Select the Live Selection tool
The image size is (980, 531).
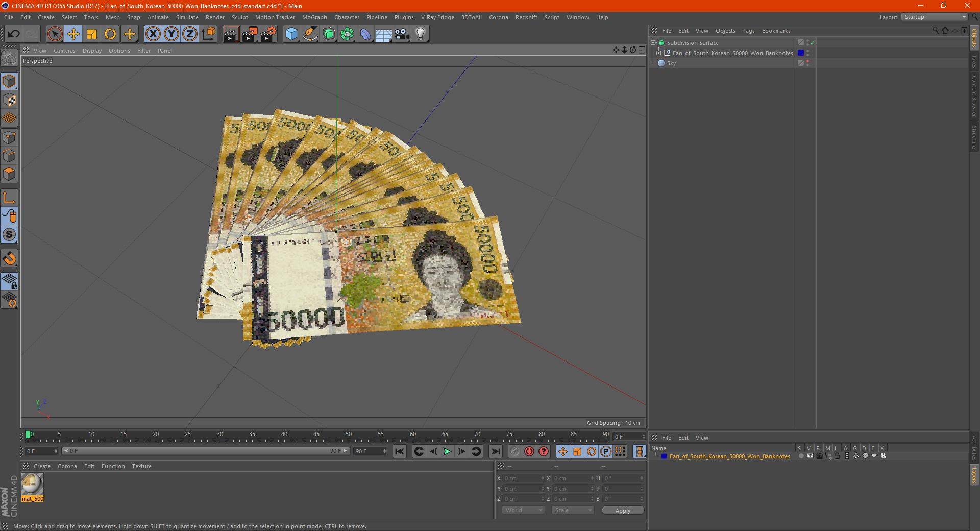[55, 34]
